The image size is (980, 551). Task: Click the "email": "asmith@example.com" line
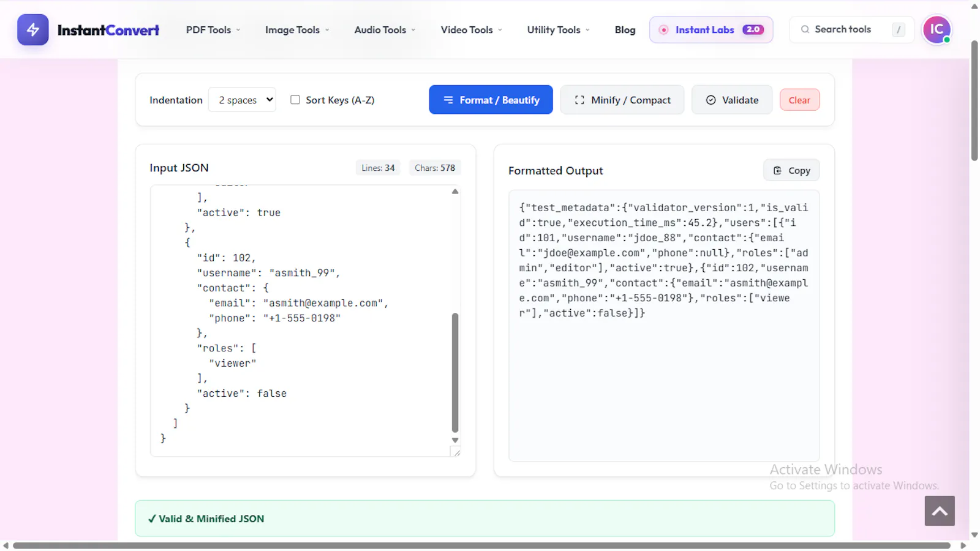tap(298, 303)
